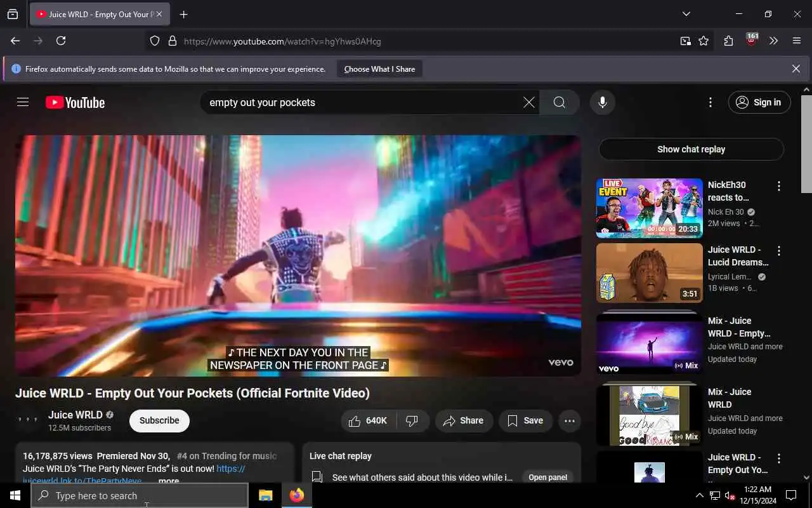Save the video to a playlist

point(525,420)
